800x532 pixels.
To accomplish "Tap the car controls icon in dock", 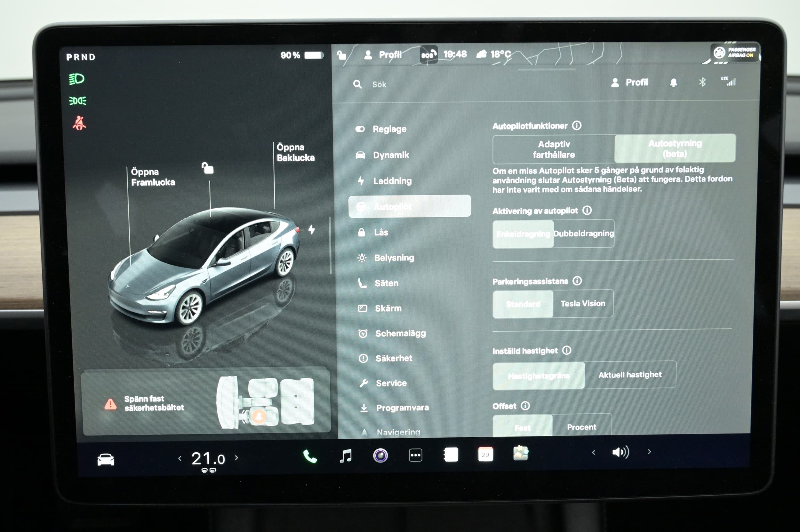I will pos(106,460).
